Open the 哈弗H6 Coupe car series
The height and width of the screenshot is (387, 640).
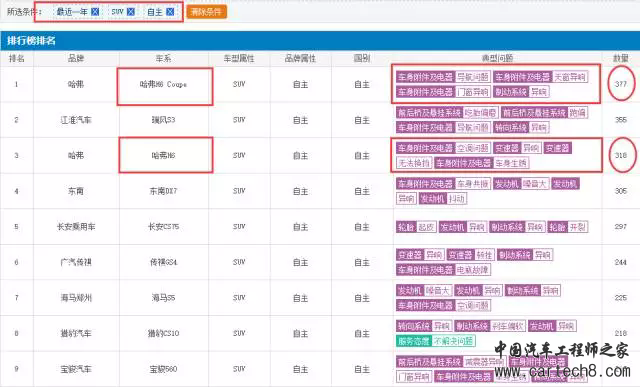click(x=163, y=84)
